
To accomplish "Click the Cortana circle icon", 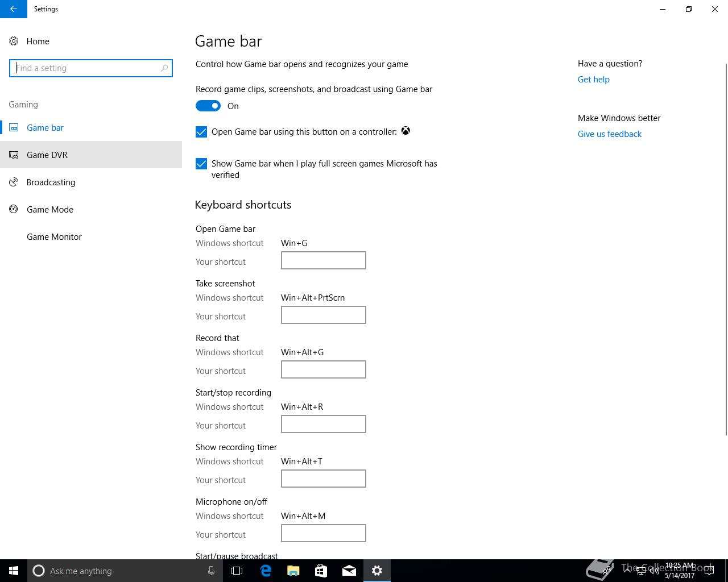I will pos(39,571).
